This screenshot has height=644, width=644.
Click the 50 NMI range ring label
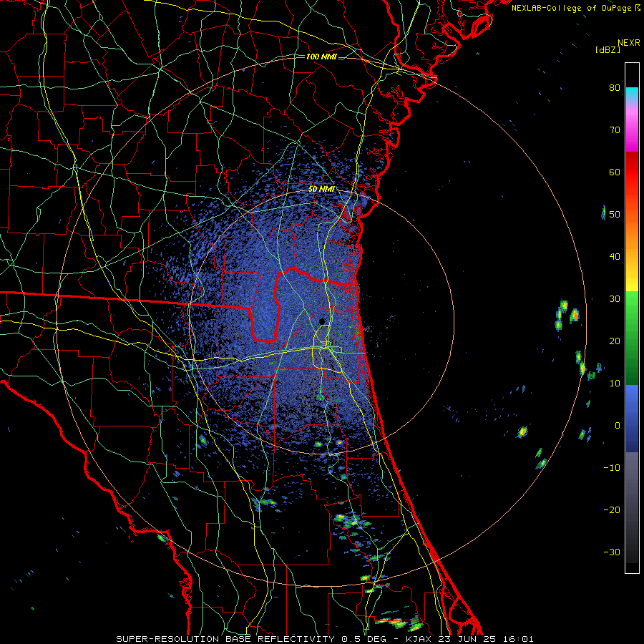pos(321,190)
